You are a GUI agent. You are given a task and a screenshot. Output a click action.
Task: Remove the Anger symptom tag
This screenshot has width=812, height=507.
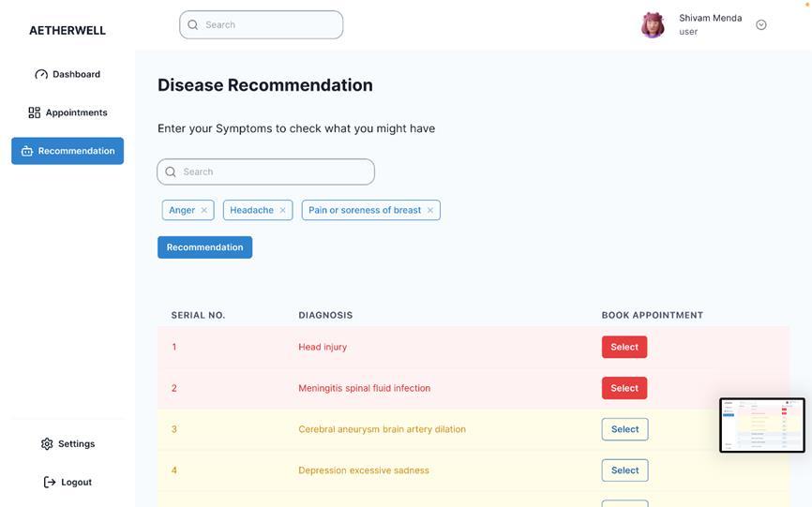coord(204,210)
